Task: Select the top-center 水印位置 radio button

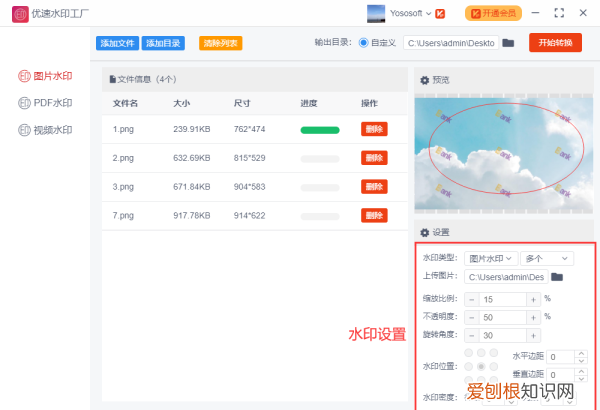Action: click(x=481, y=353)
